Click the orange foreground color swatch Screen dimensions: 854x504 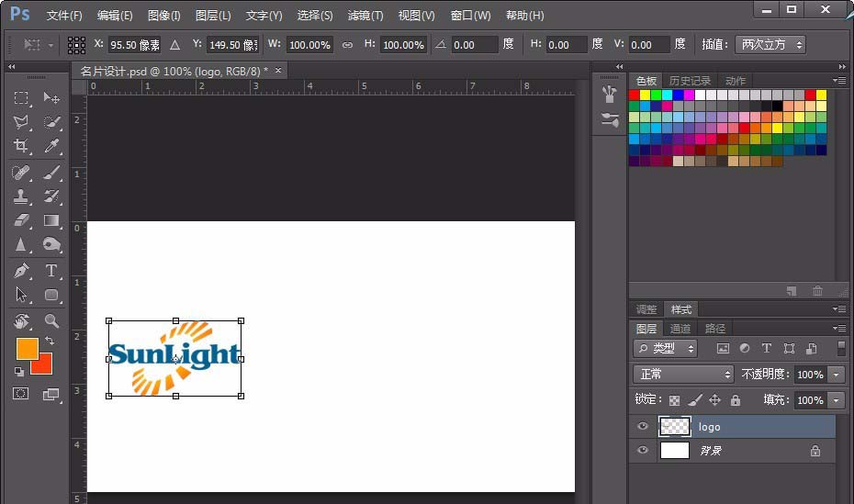(27, 348)
